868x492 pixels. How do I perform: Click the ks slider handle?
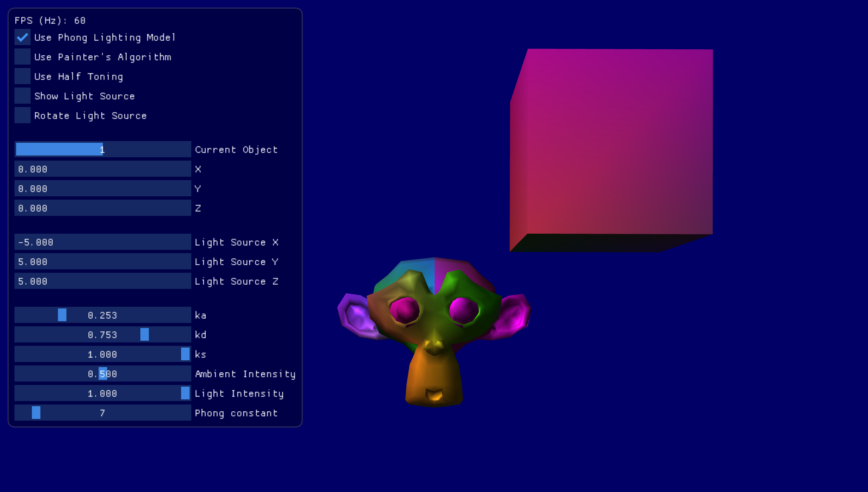pos(185,354)
